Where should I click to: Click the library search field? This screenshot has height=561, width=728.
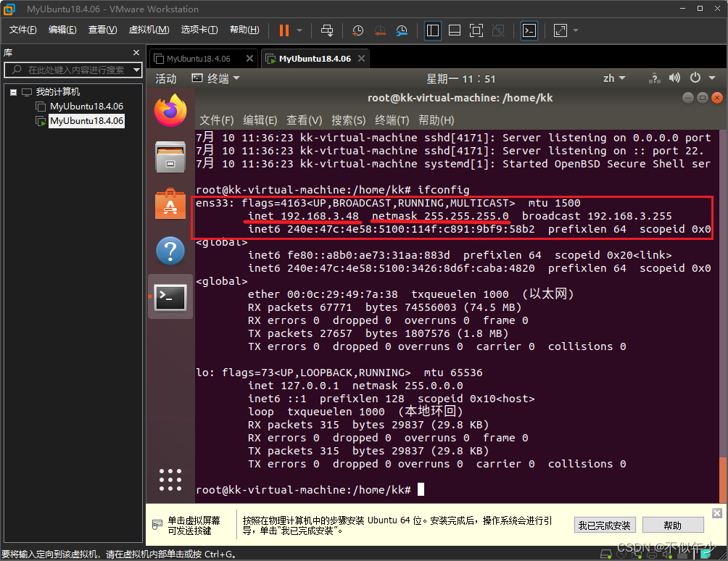click(x=73, y=70)
